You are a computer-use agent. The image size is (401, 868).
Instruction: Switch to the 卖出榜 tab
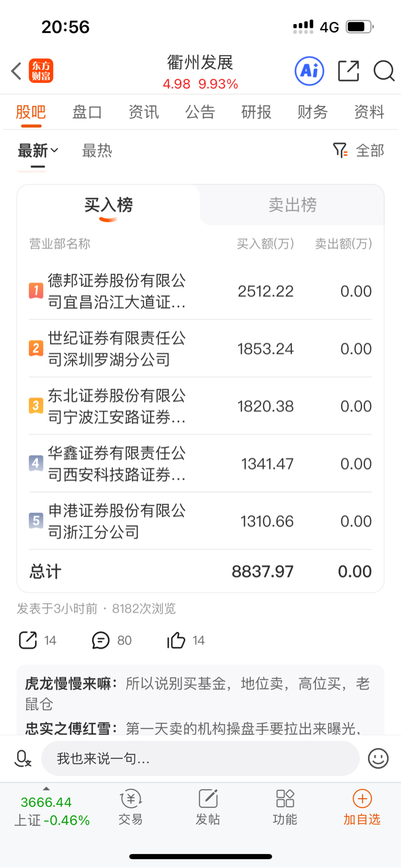(292, 205)
